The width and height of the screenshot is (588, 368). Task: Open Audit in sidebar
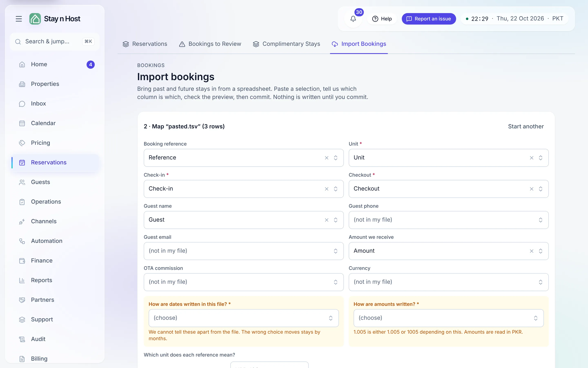(x=55, y=339)
